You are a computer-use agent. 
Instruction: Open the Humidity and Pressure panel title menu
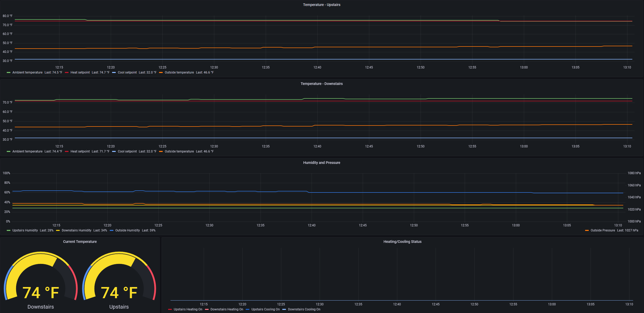coord(321,163)
